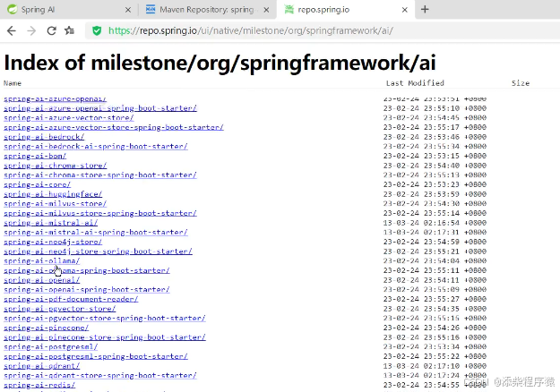Viewport: 560px width, 392px height.
Task: Click the Size column header
Action: (x=521, y=83)
